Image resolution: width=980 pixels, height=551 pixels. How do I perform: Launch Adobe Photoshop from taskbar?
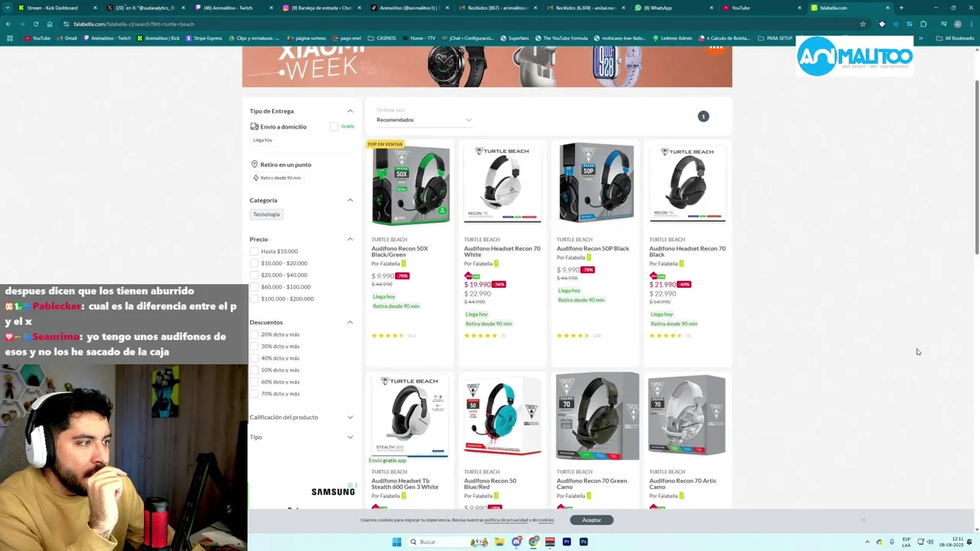coord(583,542)
